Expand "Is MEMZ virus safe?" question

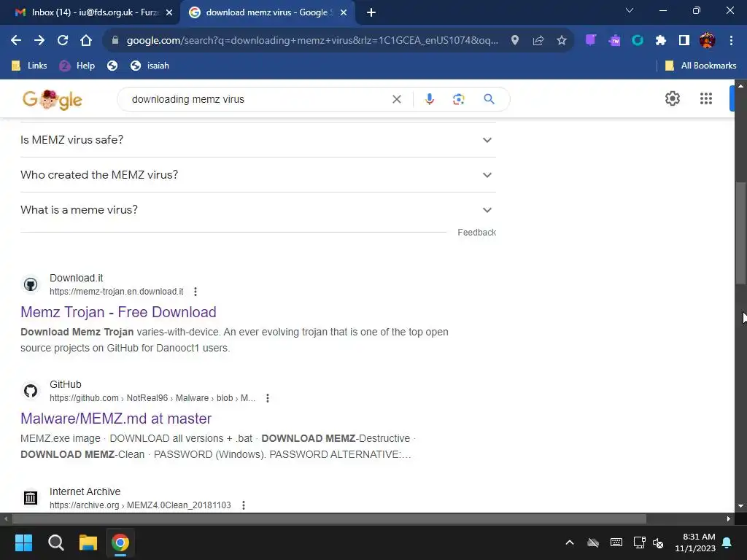(x=258, y=140)
